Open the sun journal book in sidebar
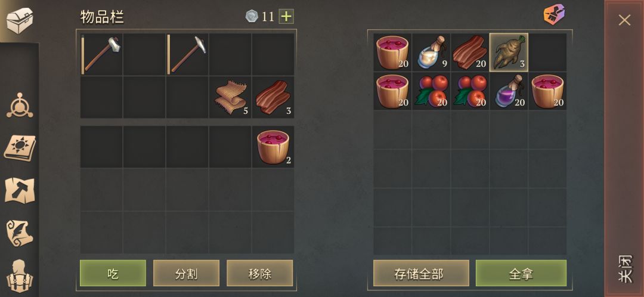The height and width of the screenshot is (297, 644). tap(19, 148)
